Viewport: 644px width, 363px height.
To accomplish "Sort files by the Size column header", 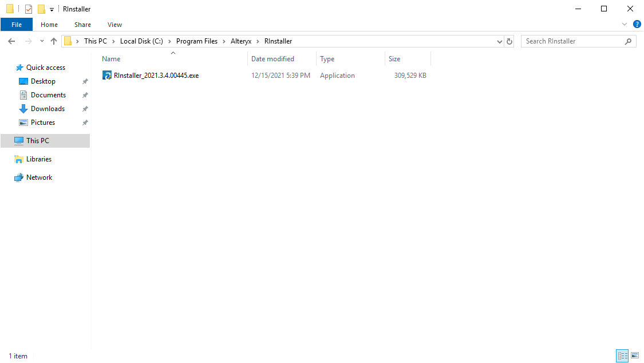I will 394,58.
